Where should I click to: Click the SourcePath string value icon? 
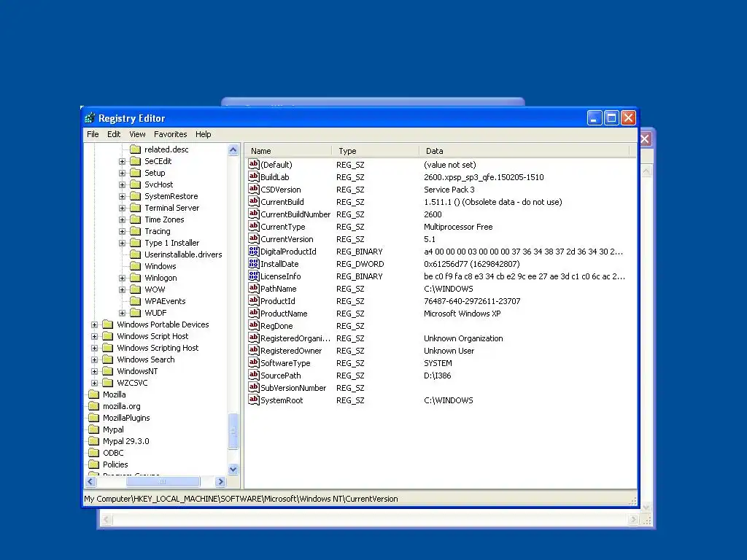[253, 375]
